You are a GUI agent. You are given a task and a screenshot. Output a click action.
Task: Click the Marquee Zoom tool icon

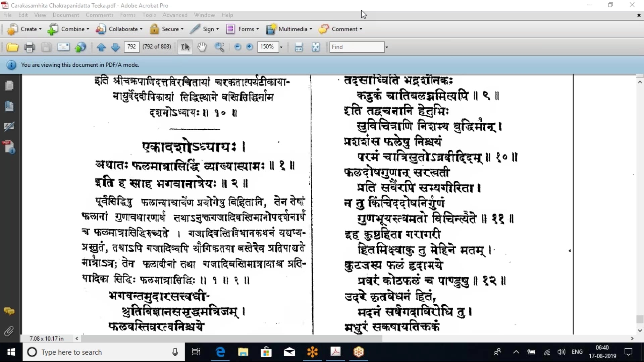coord(219,47)
